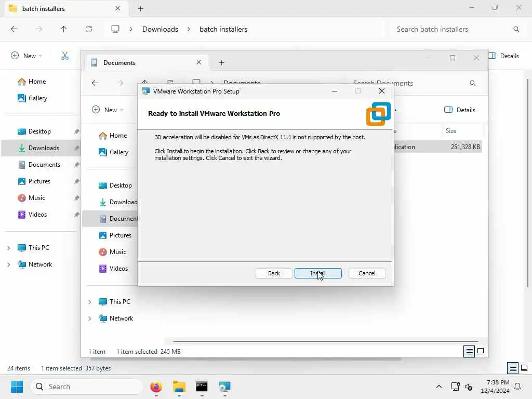The height and width of the screenshot is (399, 532).
Task: Open Firefox from the taskbar
Action: 156,387
